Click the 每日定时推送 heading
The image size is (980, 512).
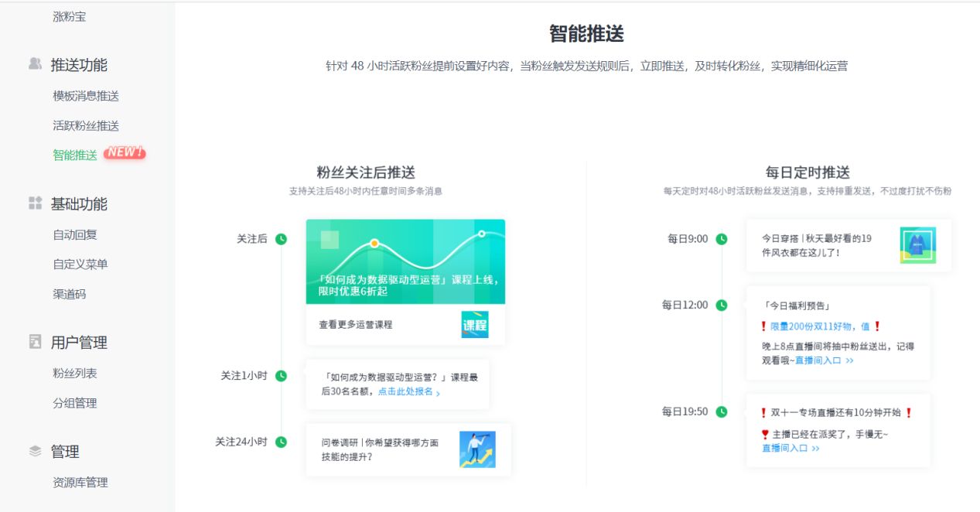808,172
